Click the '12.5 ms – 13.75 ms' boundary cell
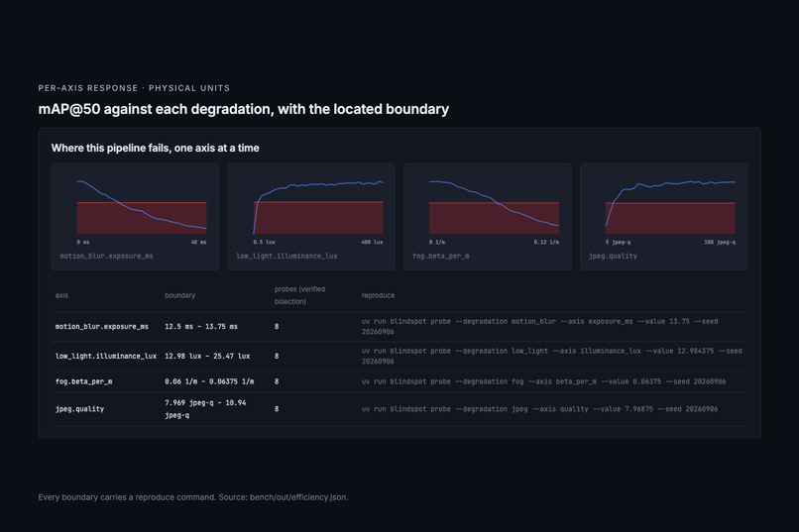Screen dimensions: 799x532 (x=201, y=326)
